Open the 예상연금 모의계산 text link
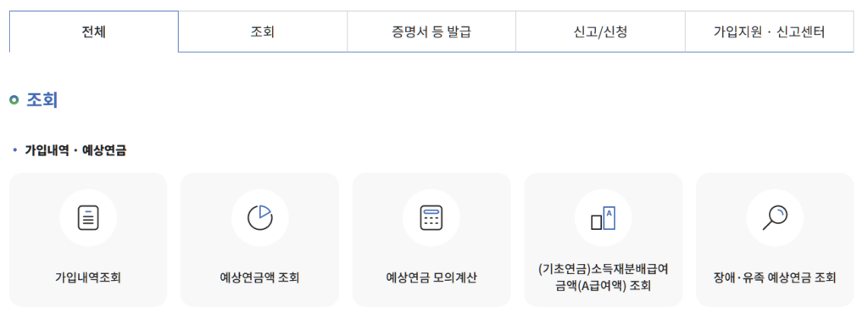 click(x=431, y=277)
